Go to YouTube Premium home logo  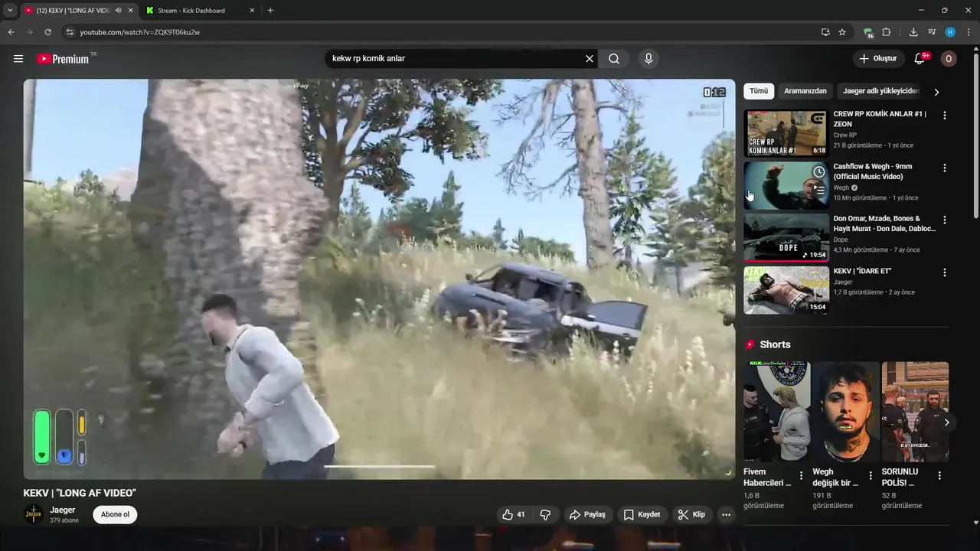[x=63, y=59]
